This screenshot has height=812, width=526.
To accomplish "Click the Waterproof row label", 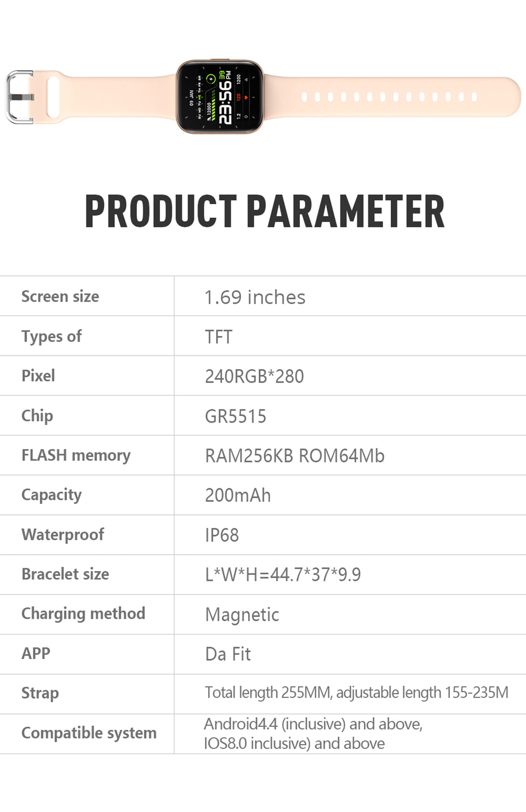I will pyautogui.click(x=63, y=535).
